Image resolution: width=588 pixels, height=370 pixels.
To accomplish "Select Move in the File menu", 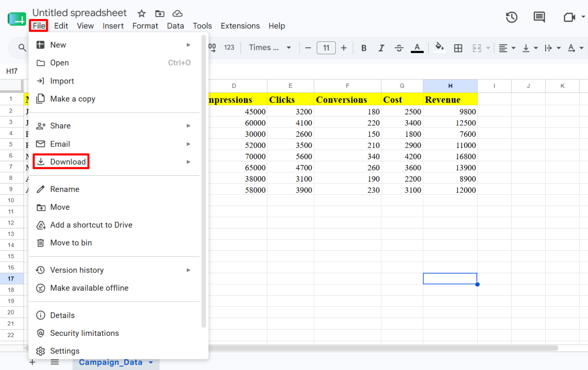I will [114, 207].
